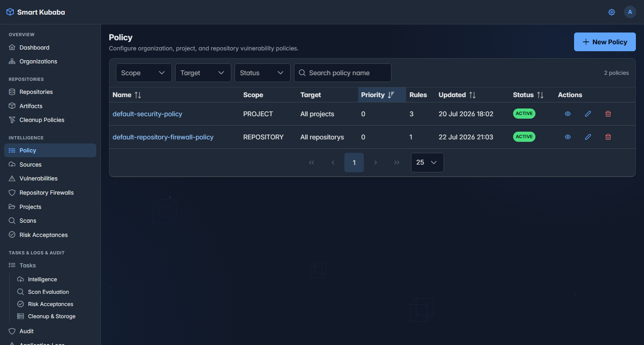Go to next page of policies

pyautogui.click(x=375, y=163)
